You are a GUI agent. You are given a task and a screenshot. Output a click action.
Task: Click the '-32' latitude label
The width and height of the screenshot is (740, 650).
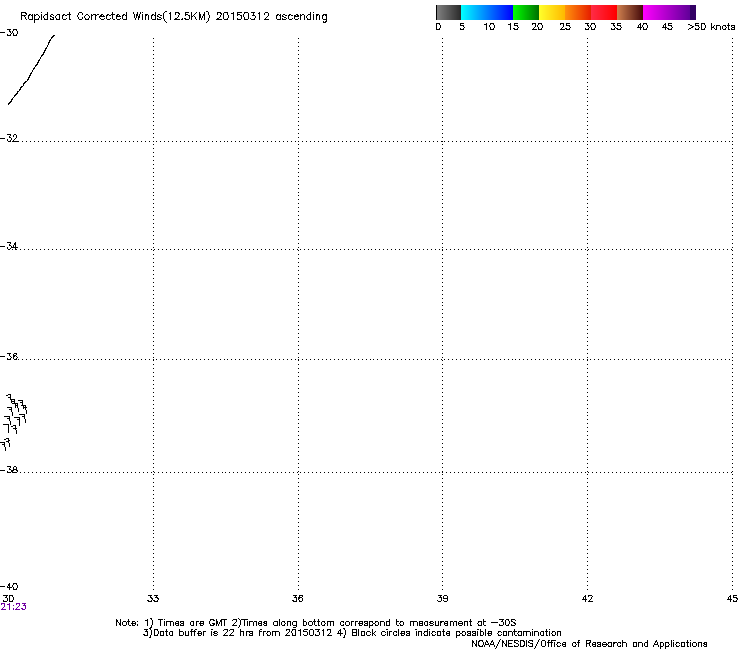(9, 138)
